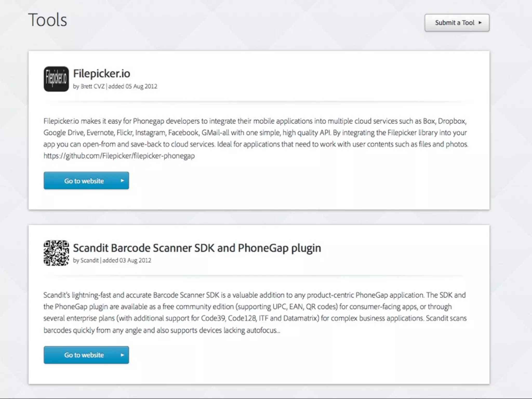Click author name Brett CVZ
The height and width of the screenshot is (399, 532).
[x=92, y=87]
